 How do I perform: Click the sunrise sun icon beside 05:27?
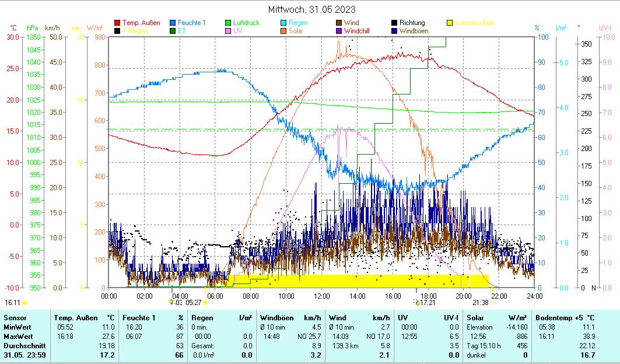coord(205,303)
